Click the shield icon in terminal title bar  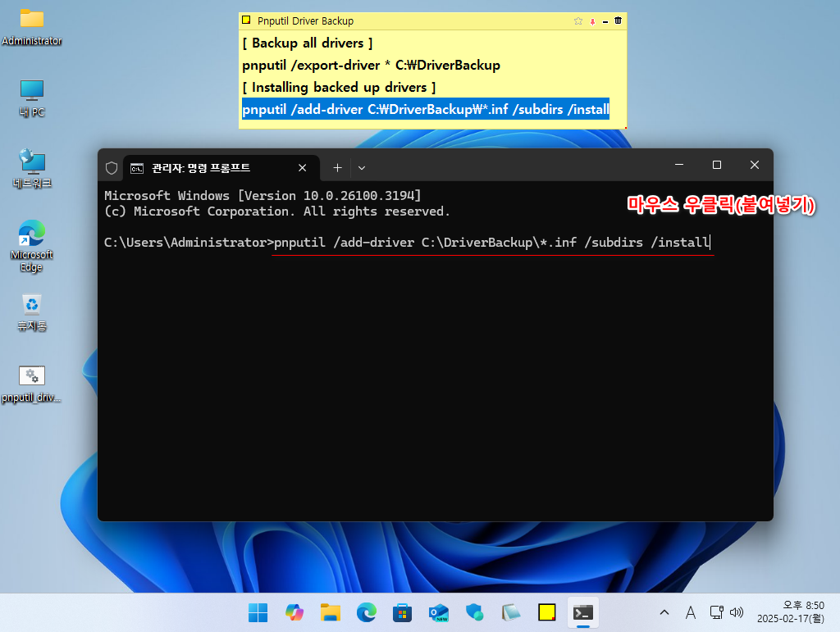coord(112,168)
